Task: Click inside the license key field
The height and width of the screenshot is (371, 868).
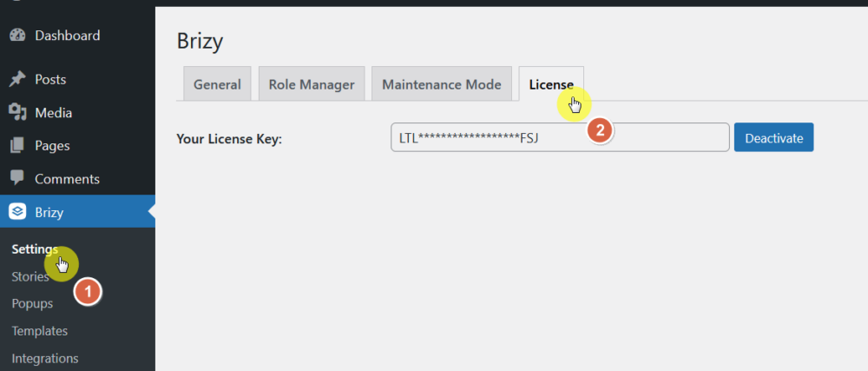Action: coord(486,138)
